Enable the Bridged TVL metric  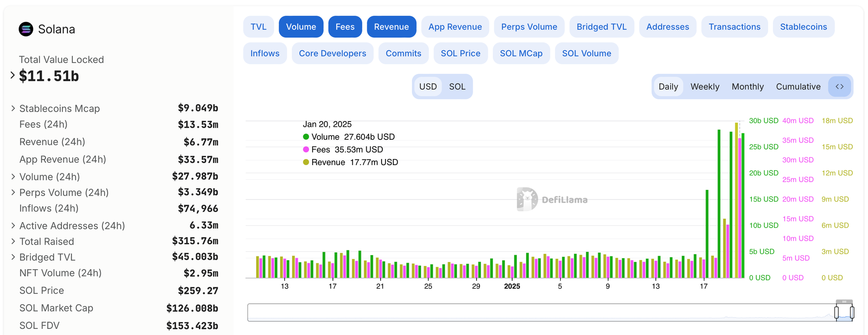602,27
